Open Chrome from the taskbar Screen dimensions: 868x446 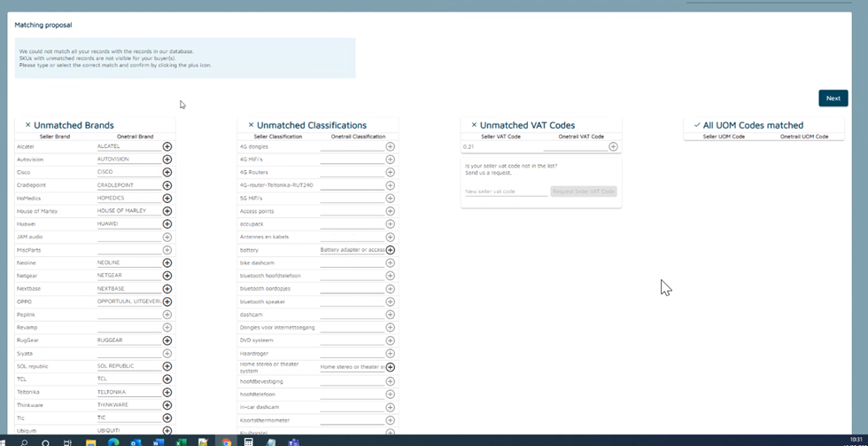[227, 442]
